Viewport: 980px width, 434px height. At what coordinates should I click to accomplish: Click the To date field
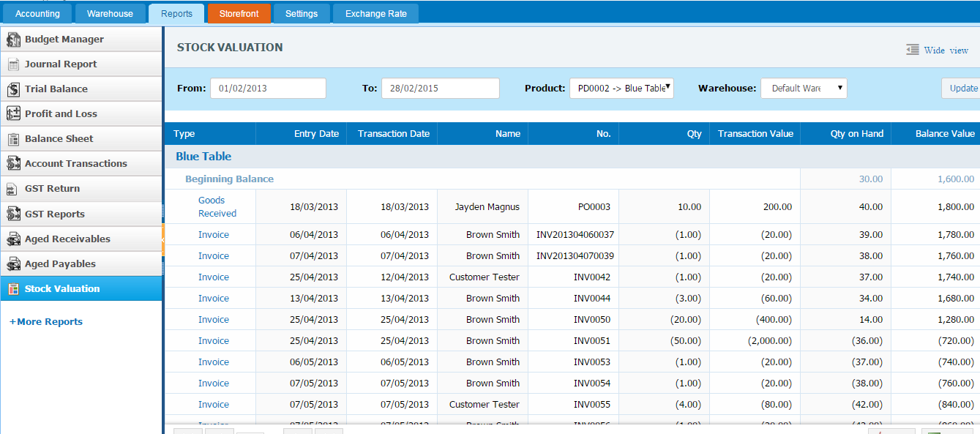(x=441, y=88)
